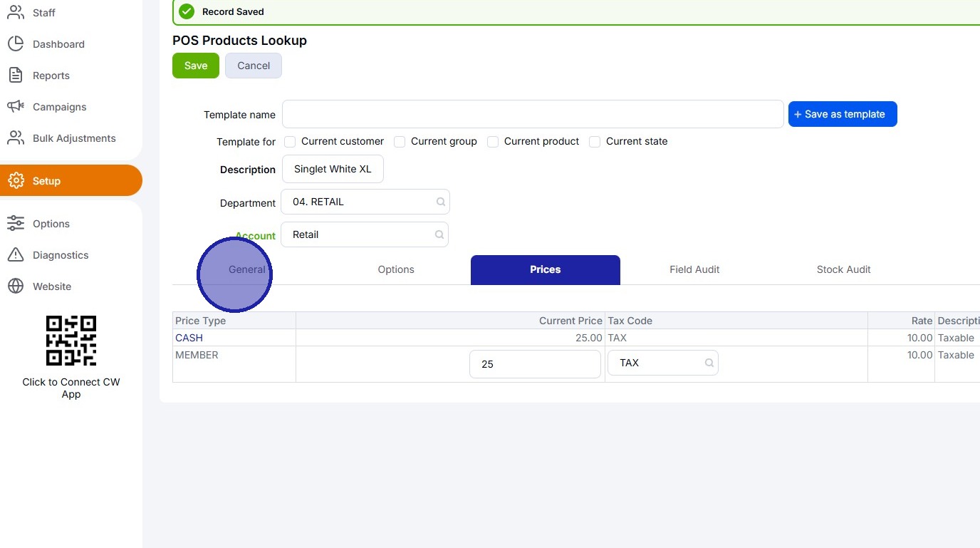Click the Setup gear icon

click(16, 180)
